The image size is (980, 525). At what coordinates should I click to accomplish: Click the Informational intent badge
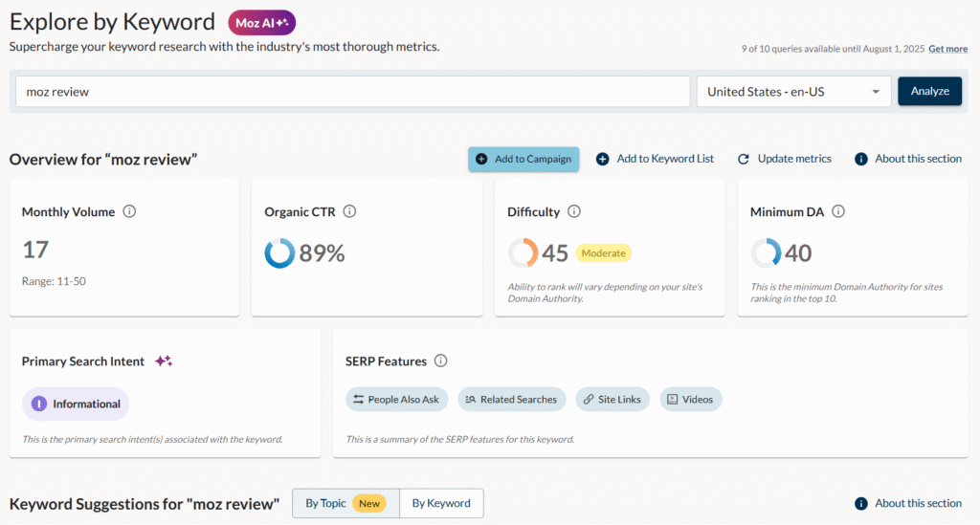click(76, 404)
